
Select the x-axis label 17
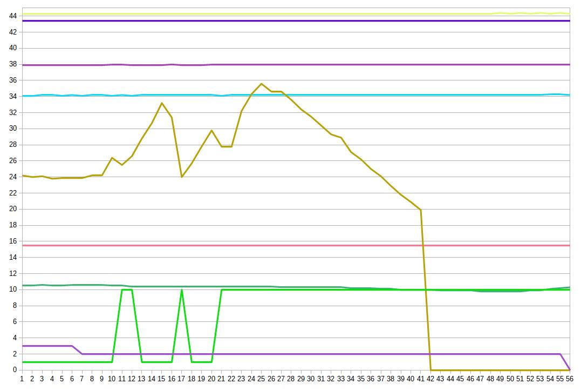pyautogui.click(x=181, y=379)
